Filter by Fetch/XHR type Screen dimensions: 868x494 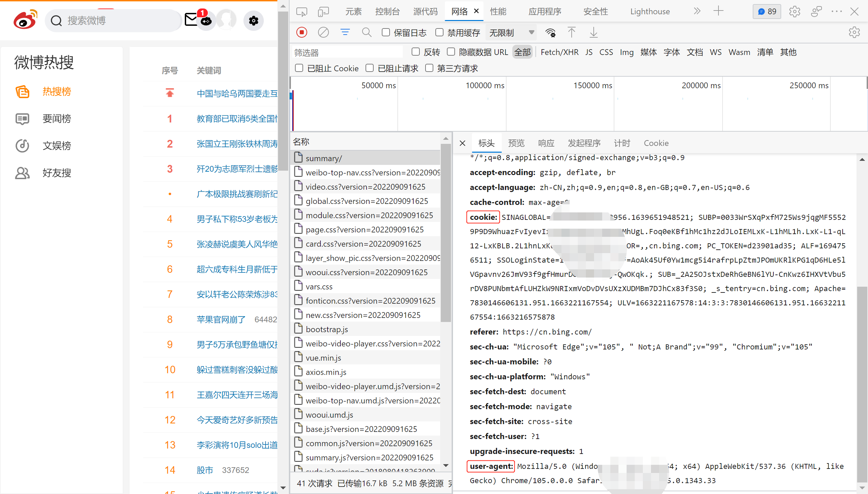point(559,52)
